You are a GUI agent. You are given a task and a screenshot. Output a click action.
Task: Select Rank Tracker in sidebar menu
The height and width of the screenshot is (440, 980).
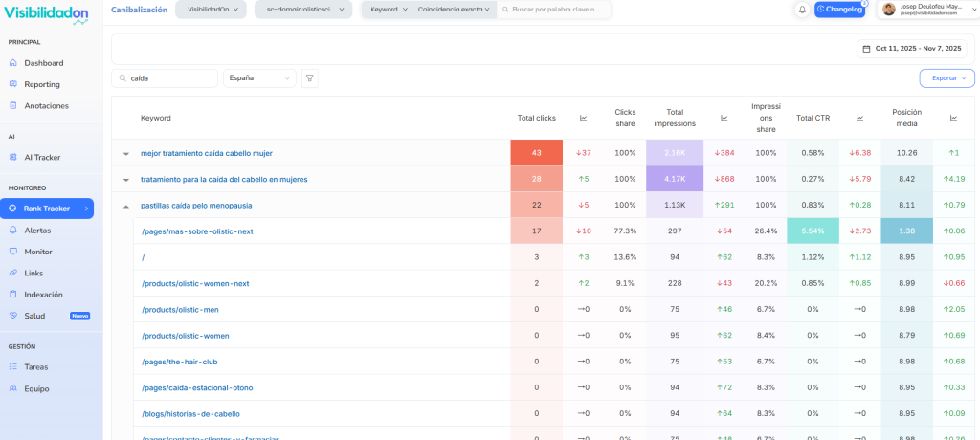pyautogui.click(x=50, y=209)
